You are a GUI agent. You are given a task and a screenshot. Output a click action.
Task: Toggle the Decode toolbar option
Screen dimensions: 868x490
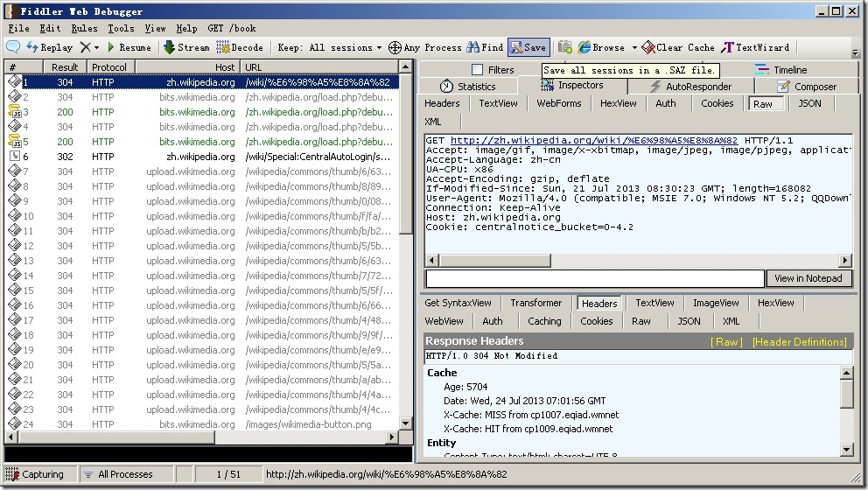[x=240, y=47]
